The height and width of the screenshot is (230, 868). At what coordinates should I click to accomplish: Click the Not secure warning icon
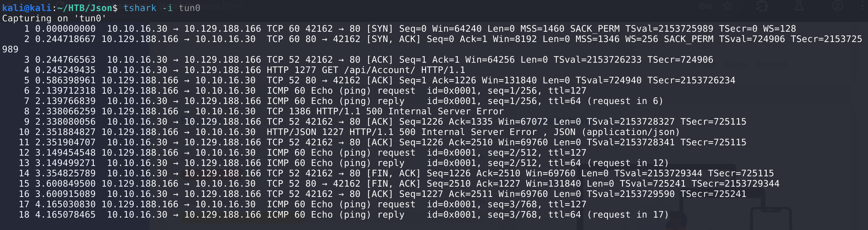pos(90,6)
